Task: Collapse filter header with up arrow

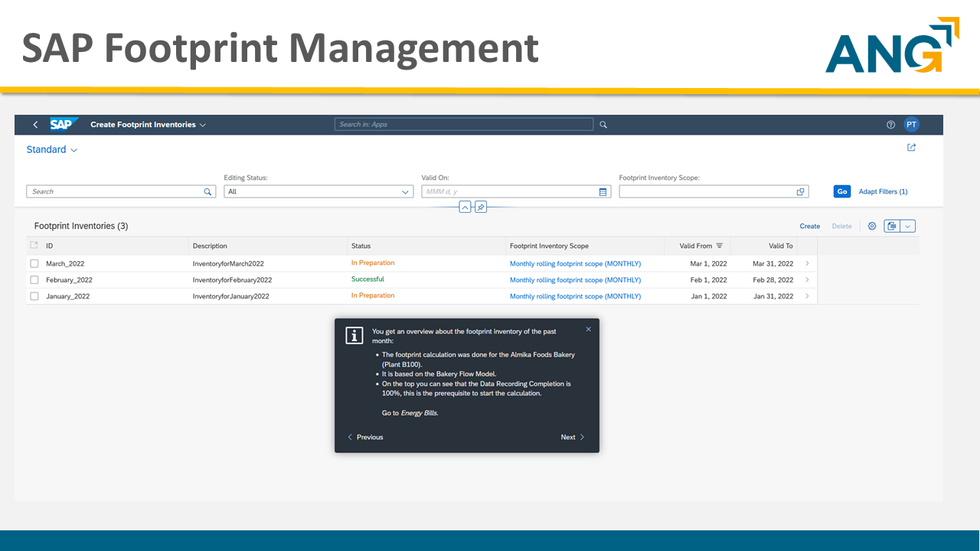Action: [x=465, y=207]
